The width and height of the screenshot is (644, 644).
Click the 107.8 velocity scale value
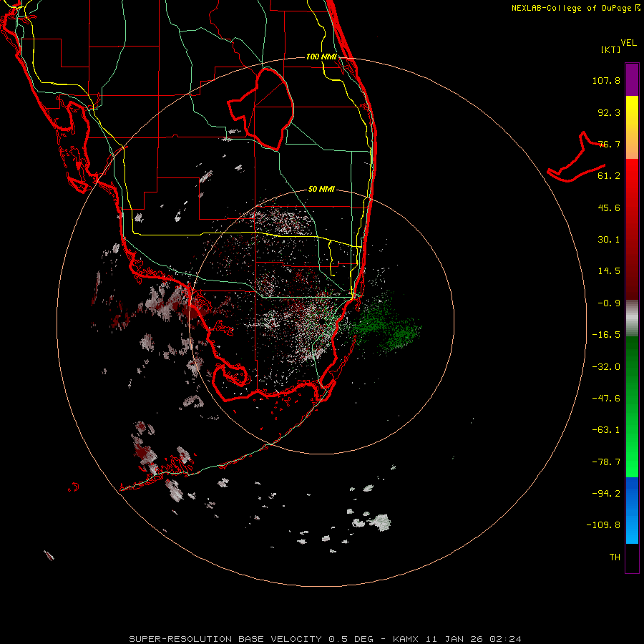(x=606, y=80)
